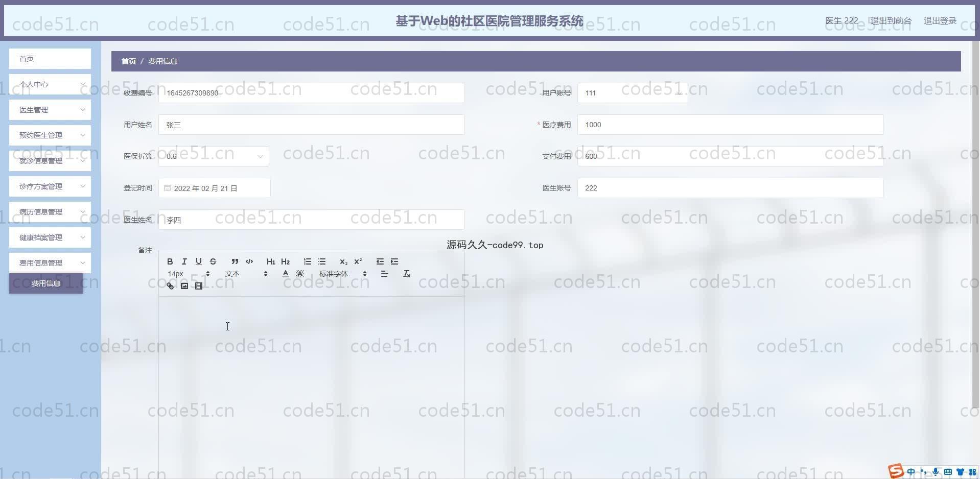
Task: Toggle strikethrough formatting in the editor
Action: coord(213,261)
